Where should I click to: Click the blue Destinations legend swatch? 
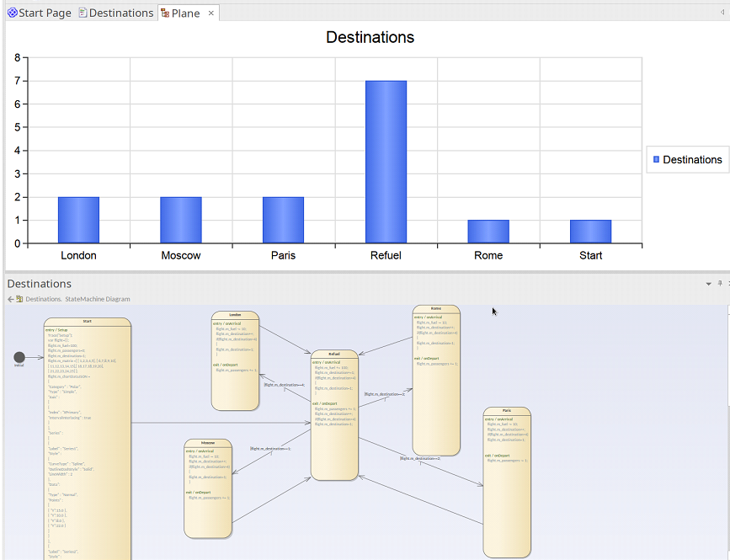click(x=655, y=159)
